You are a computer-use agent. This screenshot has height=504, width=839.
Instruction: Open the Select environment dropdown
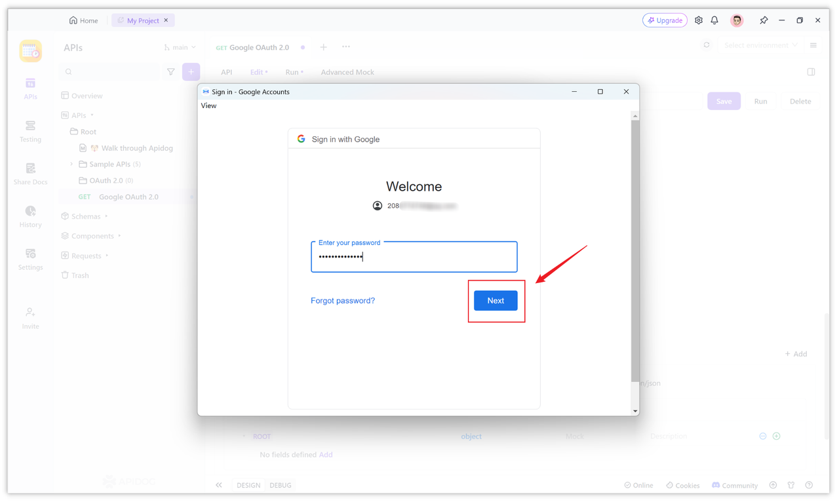tap(760, 45)
